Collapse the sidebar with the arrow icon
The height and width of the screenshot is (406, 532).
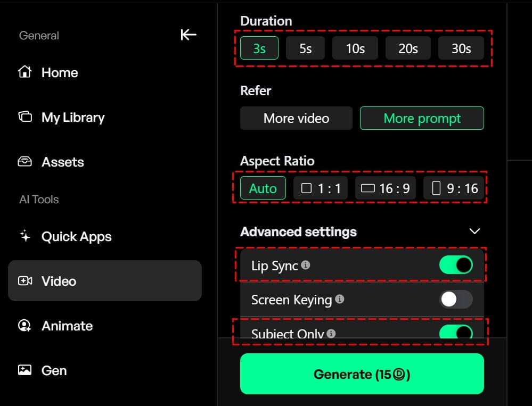point(189,35)
